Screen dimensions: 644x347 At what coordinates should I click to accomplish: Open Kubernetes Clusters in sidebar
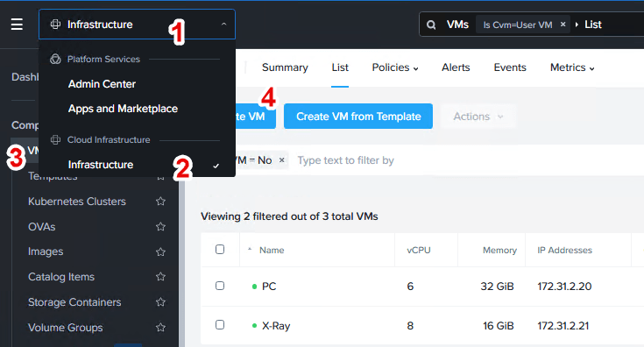click(77, 202)
